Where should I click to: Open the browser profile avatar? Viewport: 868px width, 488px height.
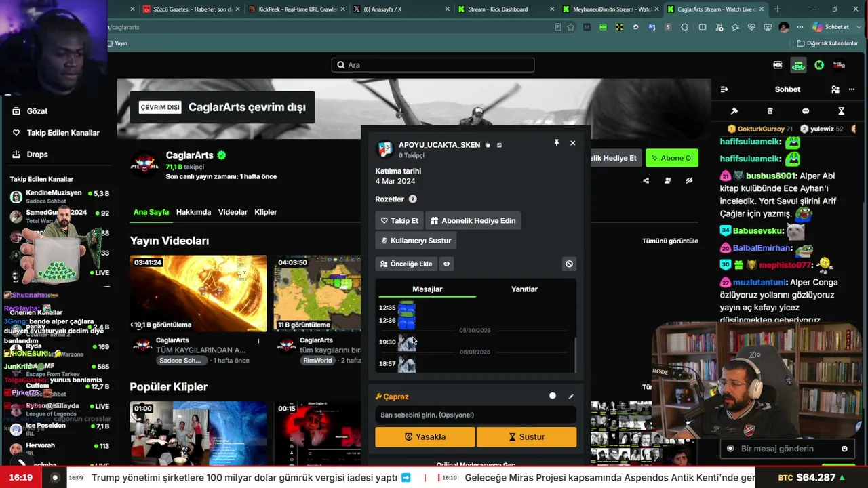[x=784, y=27]
